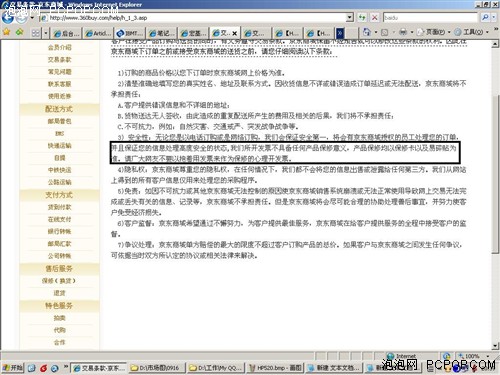Click the red quick launch icon

coord(43,368)
